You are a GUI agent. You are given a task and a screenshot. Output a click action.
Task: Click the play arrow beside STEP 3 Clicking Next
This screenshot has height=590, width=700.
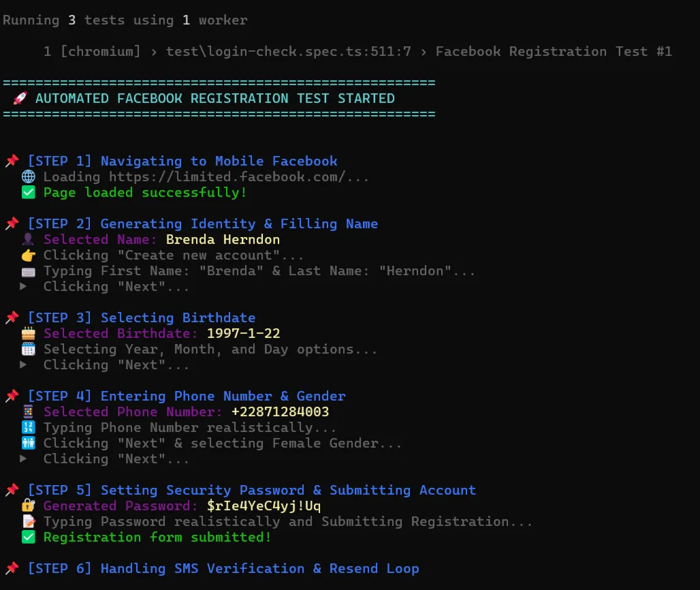[x=23, y=364]
